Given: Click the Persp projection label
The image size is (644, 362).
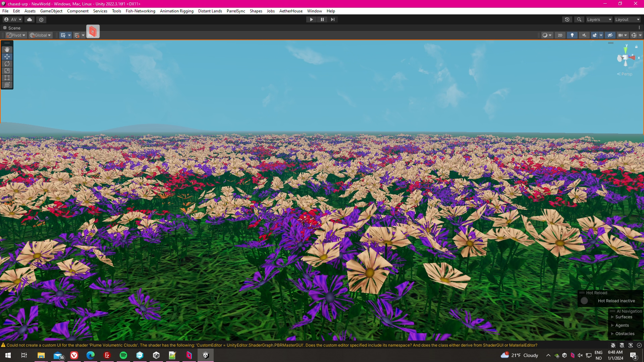Looking at the screenshot, I should (626, 74).
